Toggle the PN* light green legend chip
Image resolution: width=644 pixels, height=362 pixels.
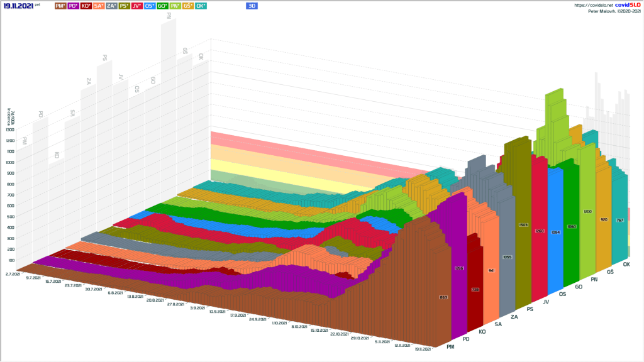point(175,6)
